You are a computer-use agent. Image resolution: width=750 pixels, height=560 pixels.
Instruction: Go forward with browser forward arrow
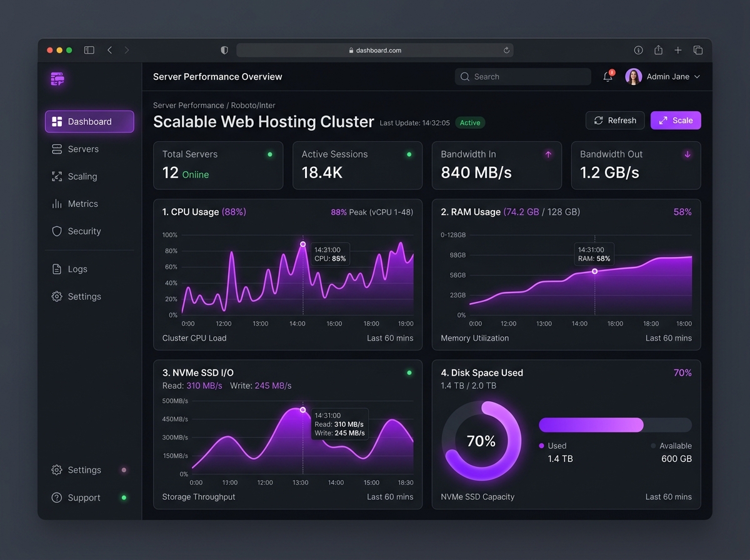[x=127, y=50]
